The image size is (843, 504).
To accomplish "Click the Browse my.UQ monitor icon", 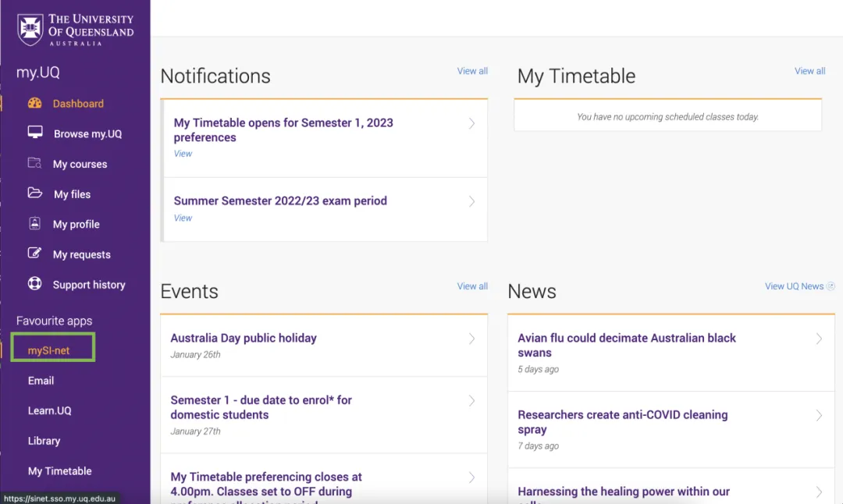I will [35, 133].
